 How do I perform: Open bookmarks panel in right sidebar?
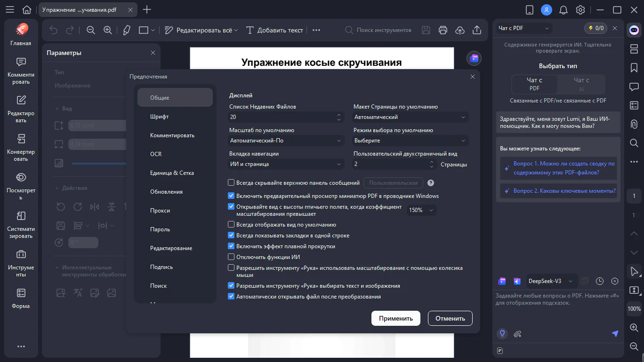(634, 68)
